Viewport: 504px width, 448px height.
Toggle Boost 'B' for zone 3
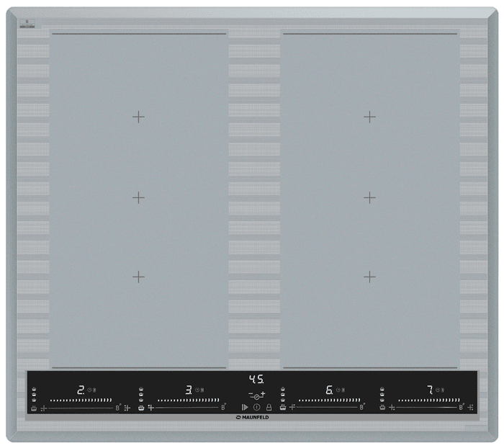(x=223, y=407)
